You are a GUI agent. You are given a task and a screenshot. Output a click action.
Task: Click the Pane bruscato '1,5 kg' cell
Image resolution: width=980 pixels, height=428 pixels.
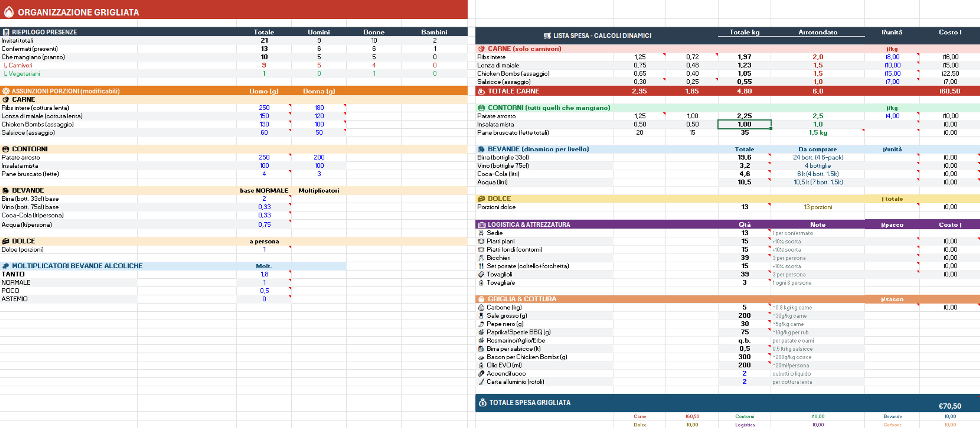point(818,133)
